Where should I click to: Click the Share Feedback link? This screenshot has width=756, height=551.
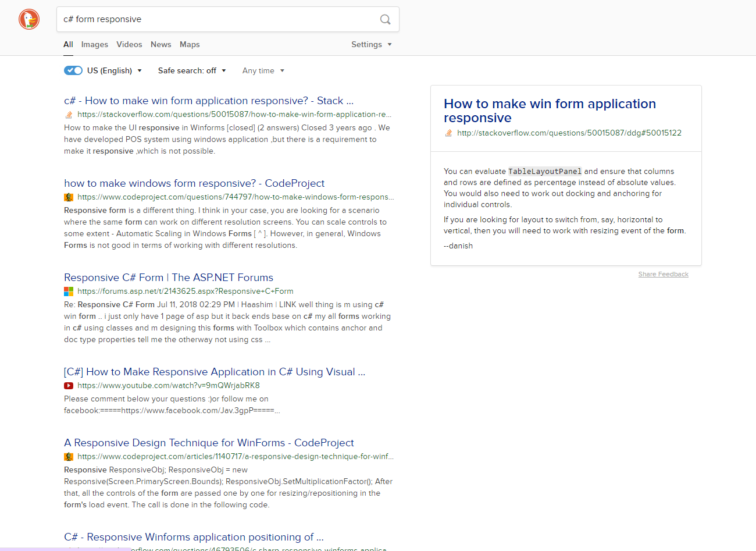coord(663,274)
